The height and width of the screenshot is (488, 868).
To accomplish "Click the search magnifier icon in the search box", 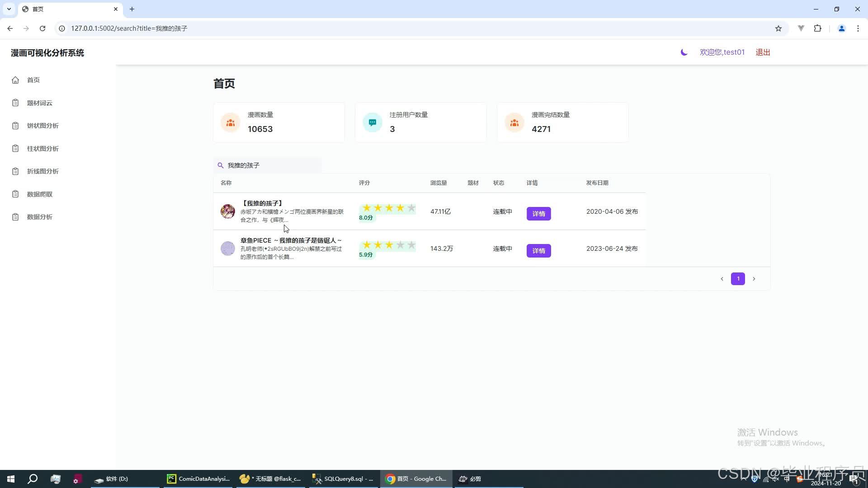I will coord(221,165).
